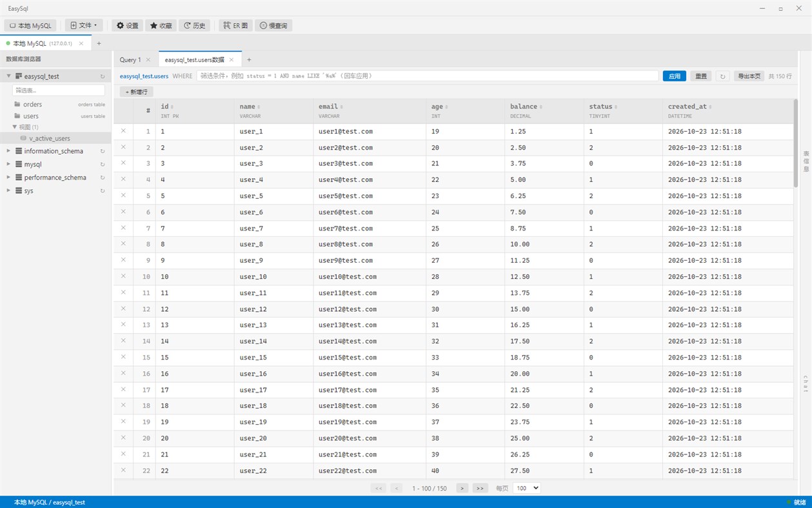Open the 文件 file dropdown menu
The image size is (812, 508).
pos(84,26)
